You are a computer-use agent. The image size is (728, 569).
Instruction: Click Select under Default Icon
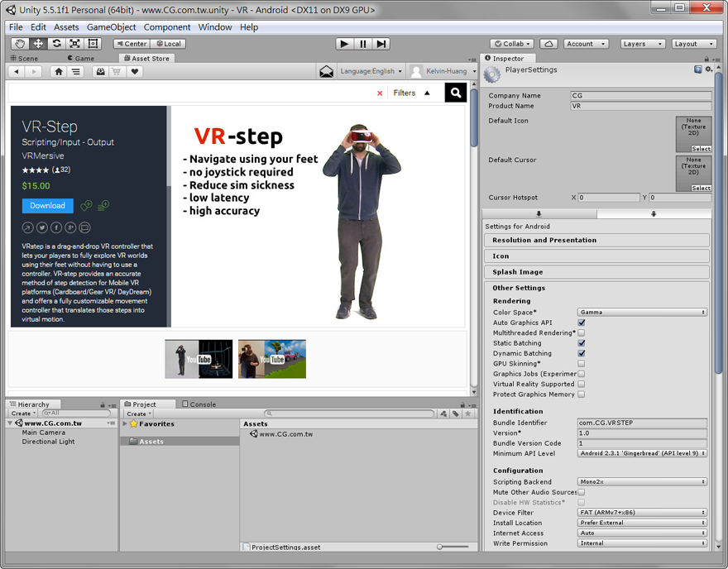pyautogui.click(x=701, y=149)
